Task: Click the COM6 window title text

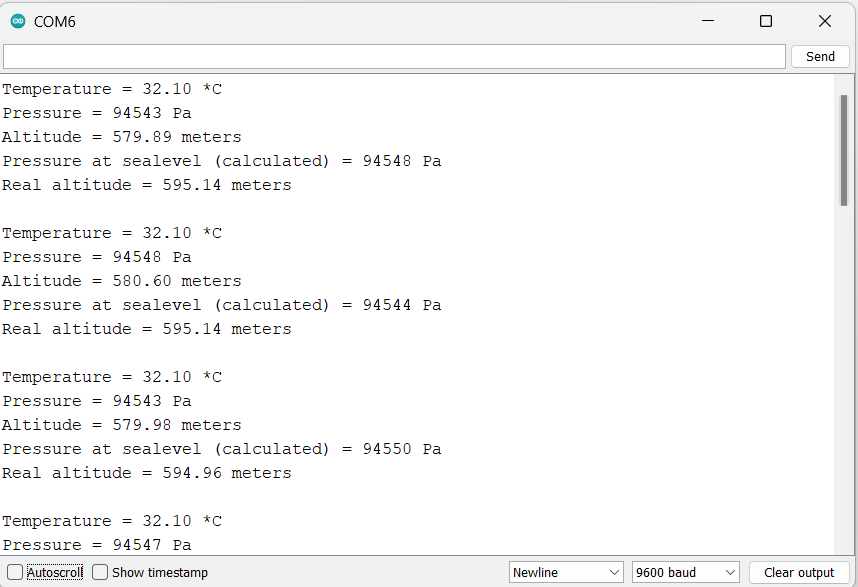Action: coord(55,21)
